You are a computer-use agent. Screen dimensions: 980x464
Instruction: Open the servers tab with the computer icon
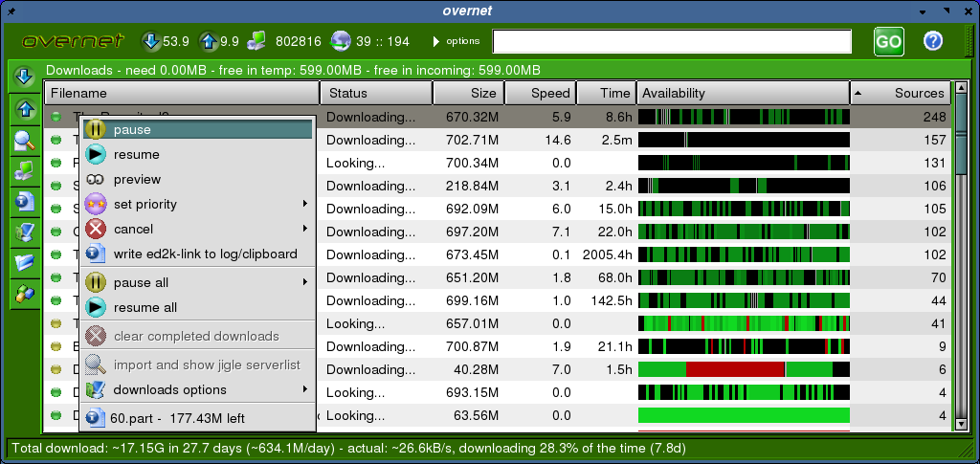pyautogui.click(x=24, y=171)
